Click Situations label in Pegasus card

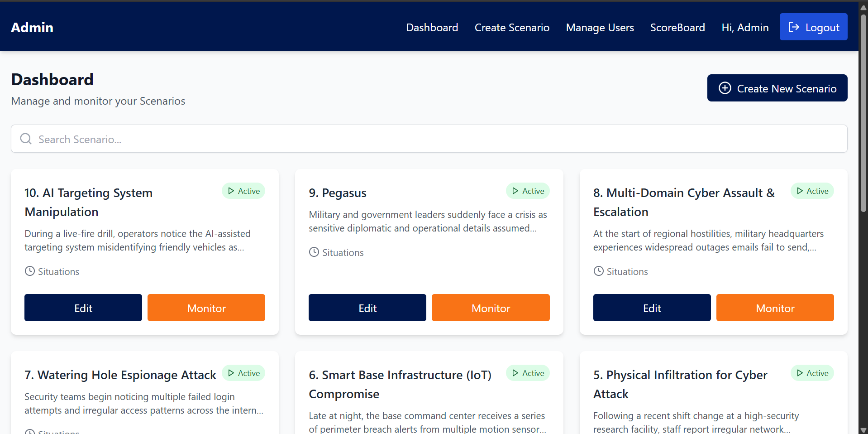(x=343, y=252)
